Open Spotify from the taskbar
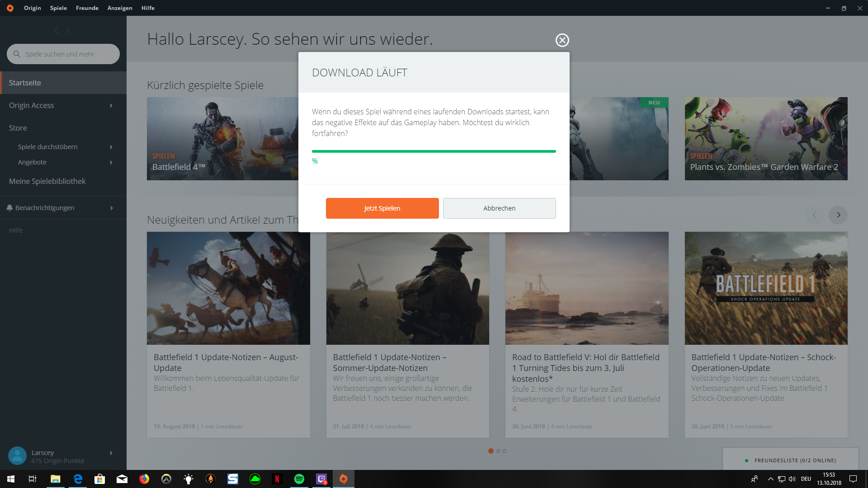This screenshot has height=488, width=868. click(x=299, y=479)
